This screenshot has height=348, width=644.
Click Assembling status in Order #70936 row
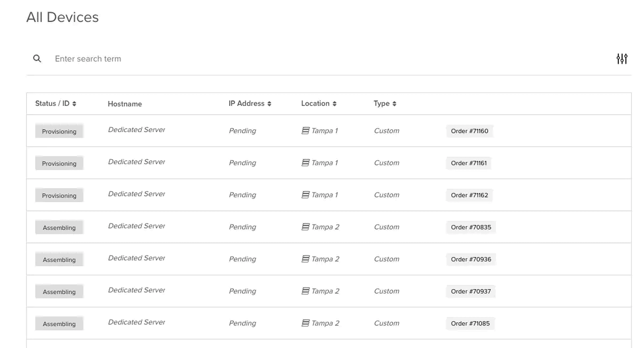point(59,260)
